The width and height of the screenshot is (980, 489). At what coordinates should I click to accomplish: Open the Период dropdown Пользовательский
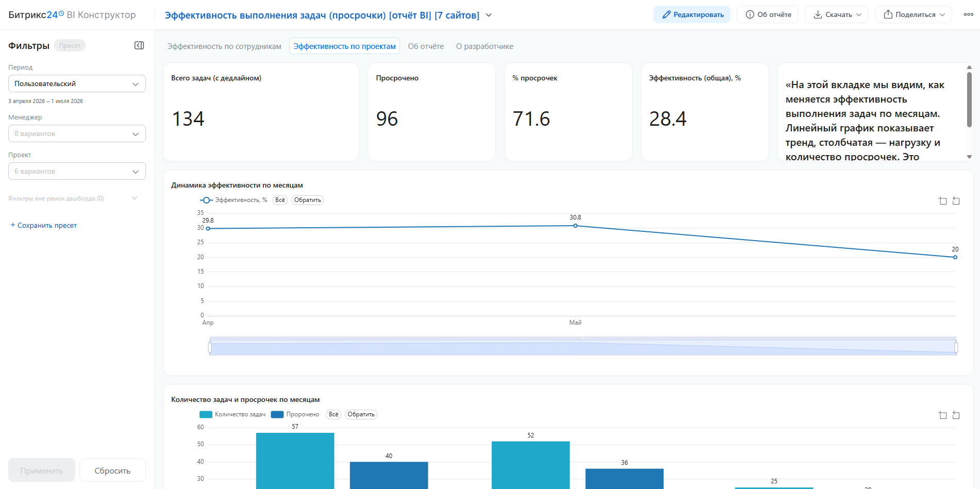pyautogui.click(x=77, y=83)
